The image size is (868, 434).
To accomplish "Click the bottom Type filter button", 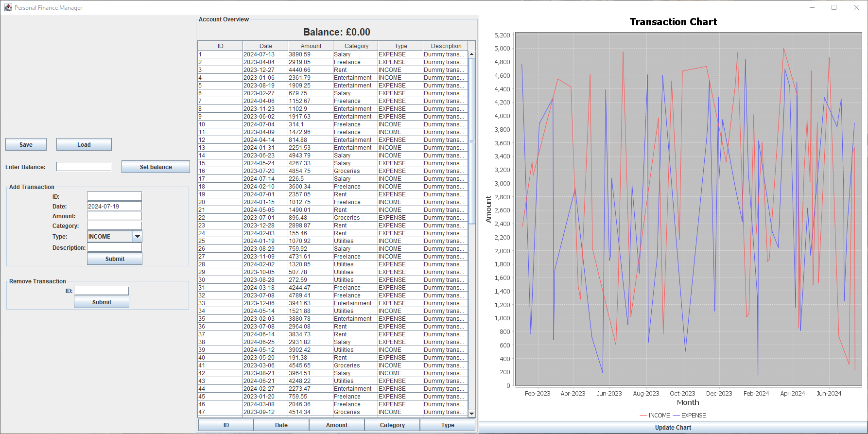I will (x=448, y=425).
